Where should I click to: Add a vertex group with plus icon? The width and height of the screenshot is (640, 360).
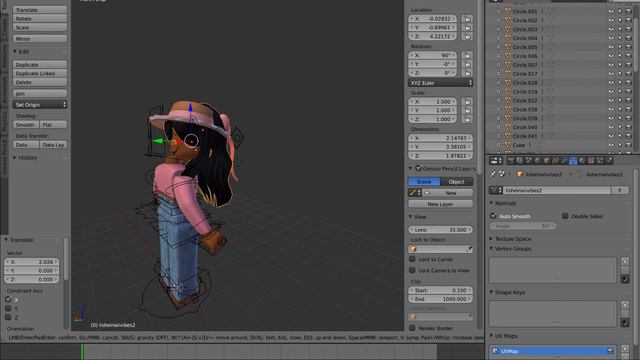click(x=624, y=261)
